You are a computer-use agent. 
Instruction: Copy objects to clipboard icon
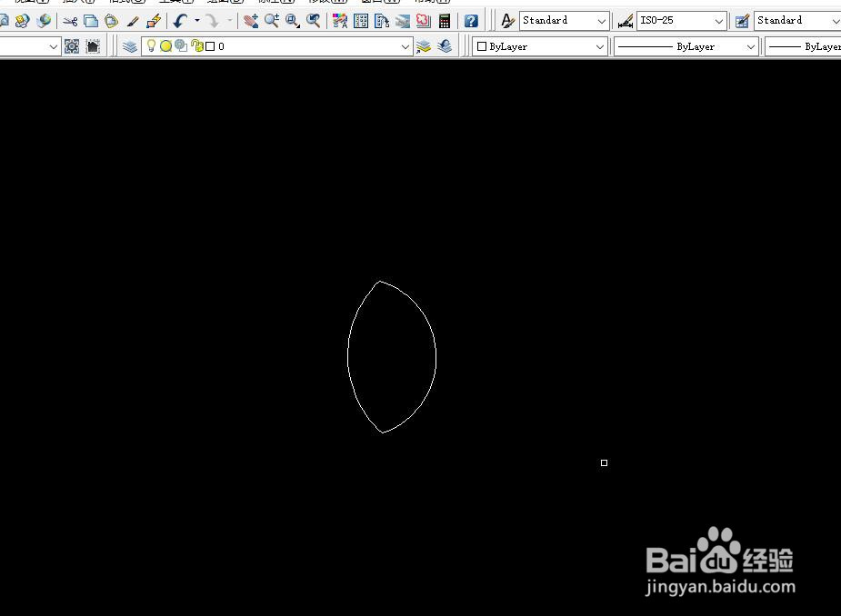point(91,21)
